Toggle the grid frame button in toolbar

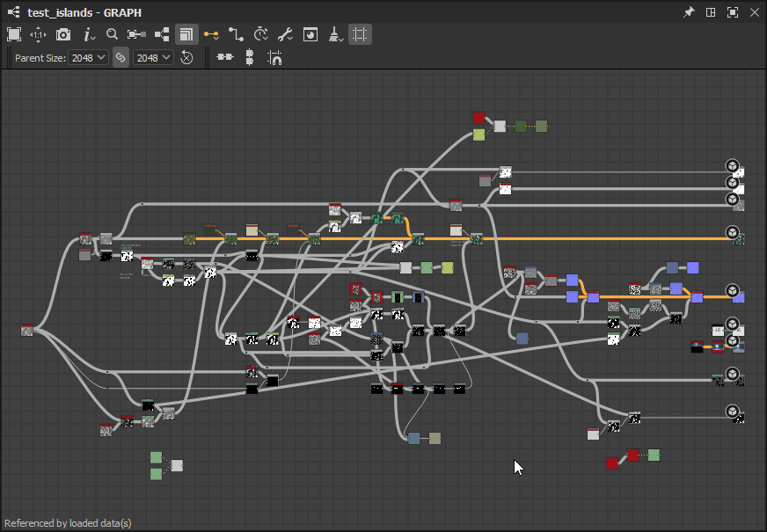pos(360,34)
